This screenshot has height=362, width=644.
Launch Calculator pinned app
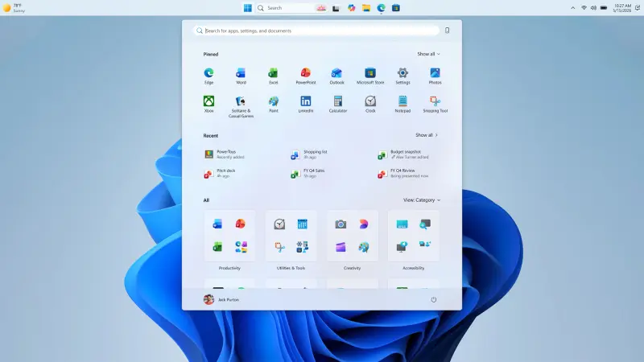[x=337, y=104]
